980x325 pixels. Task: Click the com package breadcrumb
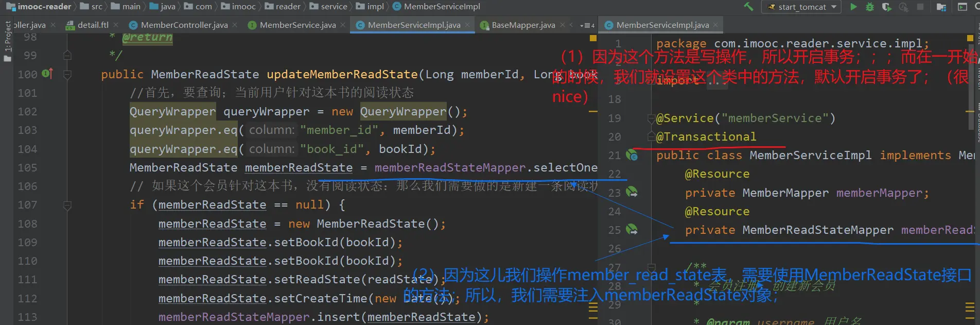click(198, 7)
